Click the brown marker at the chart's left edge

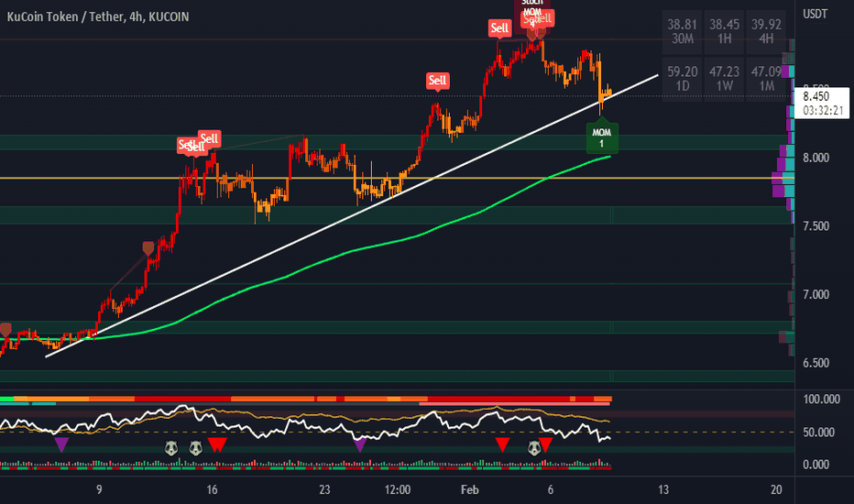(5, 330)
